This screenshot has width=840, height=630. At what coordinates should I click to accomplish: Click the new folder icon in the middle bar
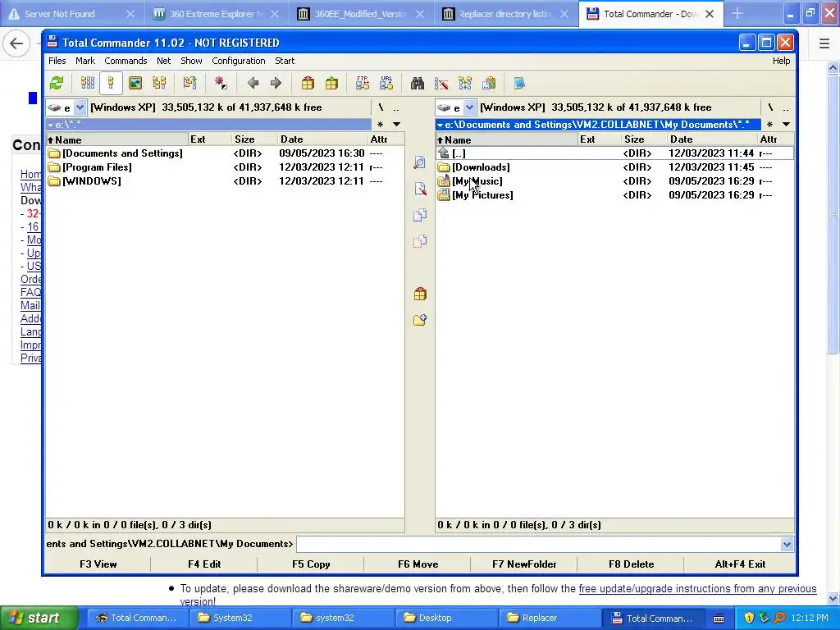pyautogui.click(x=420, y=320)
